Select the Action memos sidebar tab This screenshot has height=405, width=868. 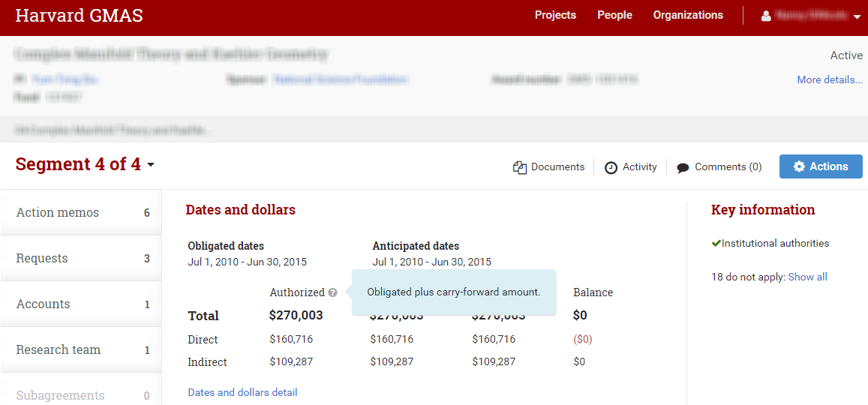(81, 212)
